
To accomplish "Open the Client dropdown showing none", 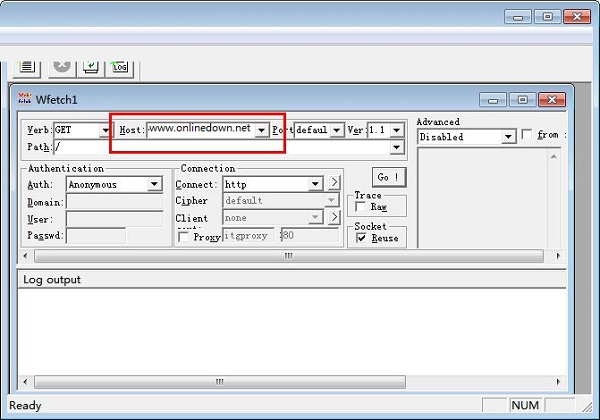I will point(315,217).
